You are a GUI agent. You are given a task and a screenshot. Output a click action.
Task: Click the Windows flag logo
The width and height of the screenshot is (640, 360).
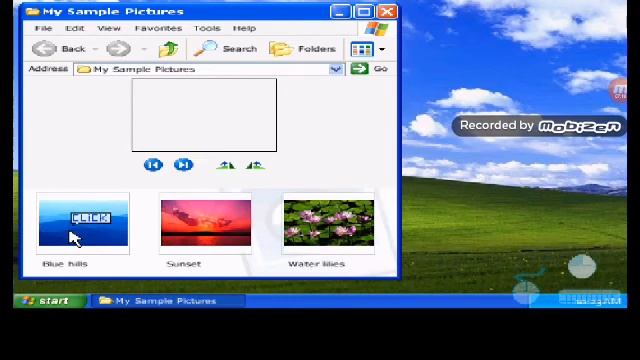[376, 29]
